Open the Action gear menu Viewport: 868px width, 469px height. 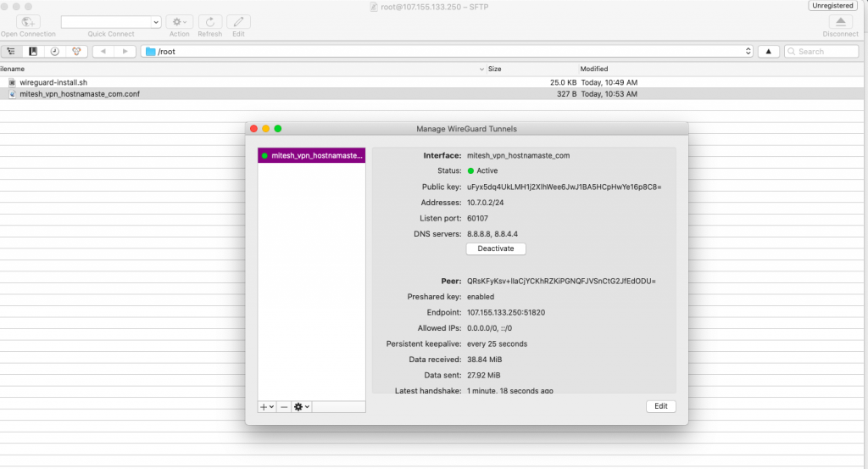[180, 21]
